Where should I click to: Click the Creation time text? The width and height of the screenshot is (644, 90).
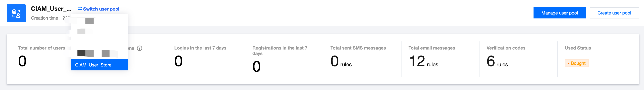coord(45,18)
